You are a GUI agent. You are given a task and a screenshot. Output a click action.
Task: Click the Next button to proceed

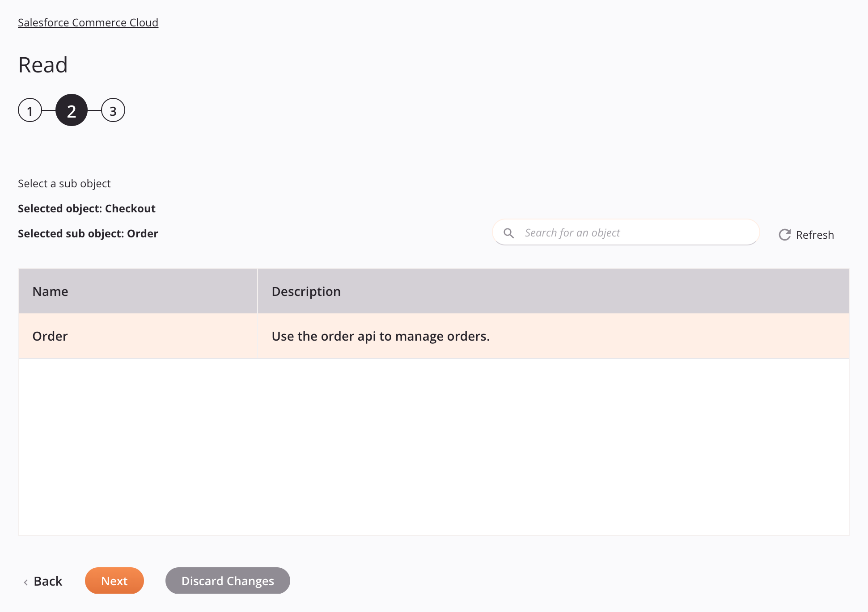pos(114,580)
